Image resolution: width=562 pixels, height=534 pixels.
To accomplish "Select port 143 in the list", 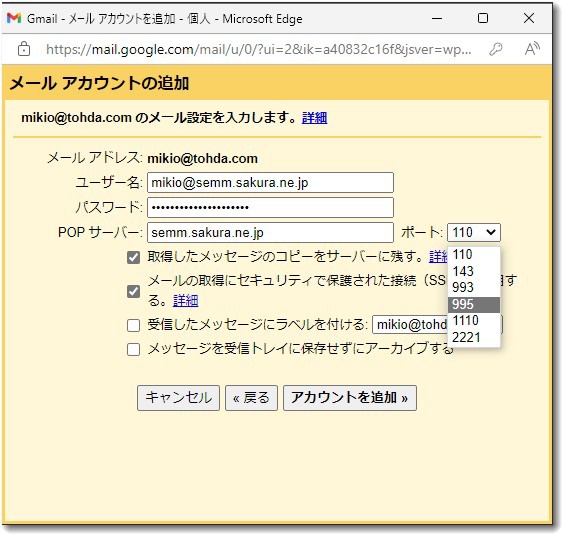I will [x=473, y=271].
